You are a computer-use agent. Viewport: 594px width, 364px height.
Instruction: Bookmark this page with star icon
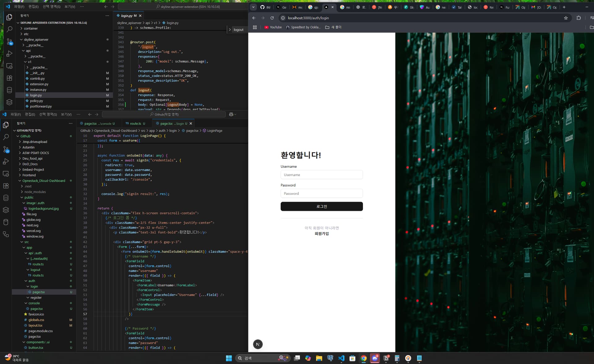coord(566,18)
